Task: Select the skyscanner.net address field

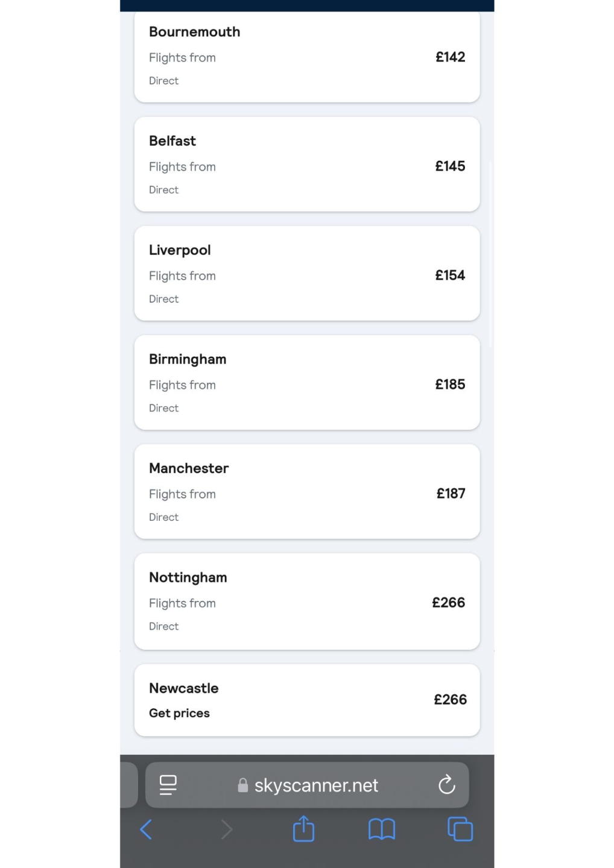Action: pos(316,785)
